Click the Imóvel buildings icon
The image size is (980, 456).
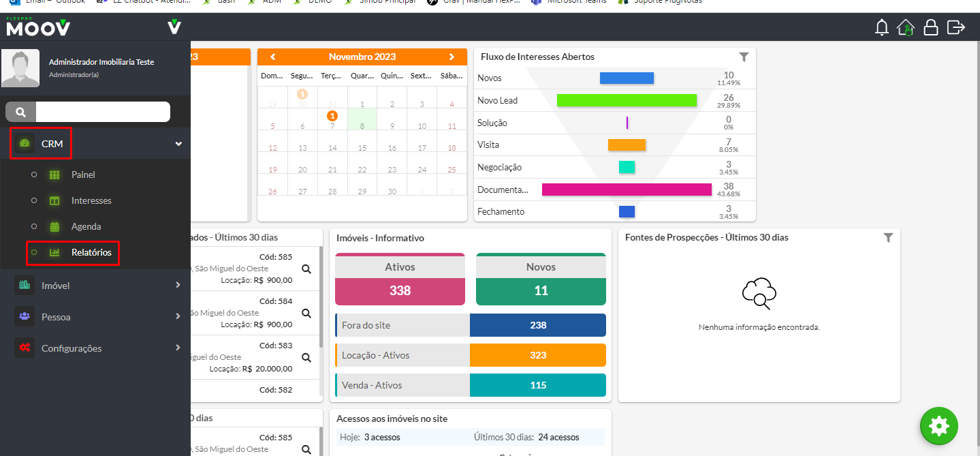25,285
